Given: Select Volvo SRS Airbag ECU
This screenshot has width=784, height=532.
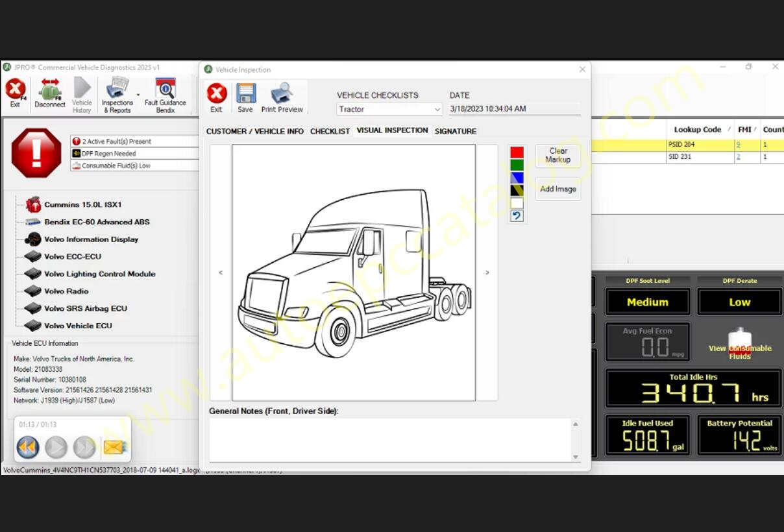Looking at the screenshot, I should 86,308.
